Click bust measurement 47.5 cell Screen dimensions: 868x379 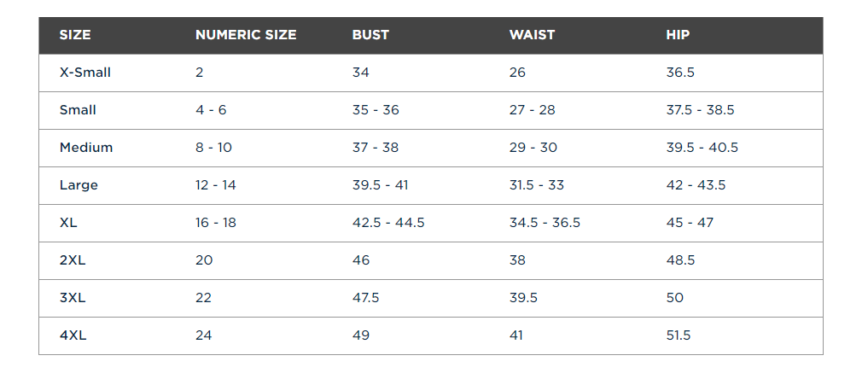point(366,298)
